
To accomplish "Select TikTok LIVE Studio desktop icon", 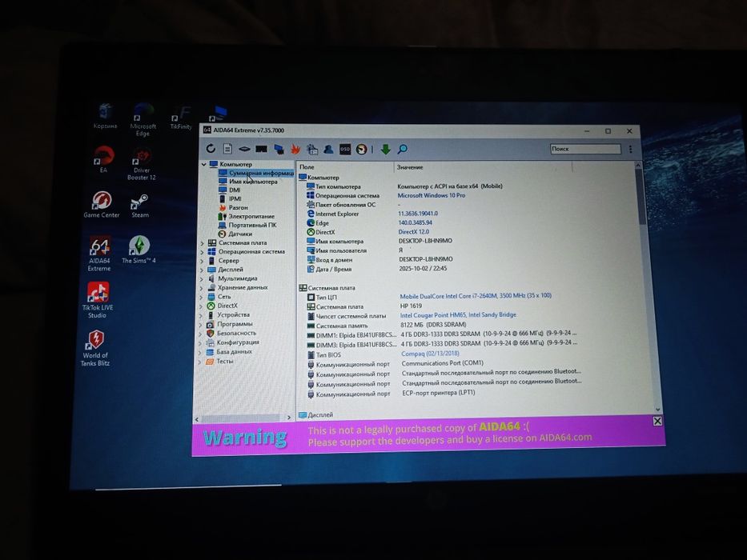I will click(97, 300).
